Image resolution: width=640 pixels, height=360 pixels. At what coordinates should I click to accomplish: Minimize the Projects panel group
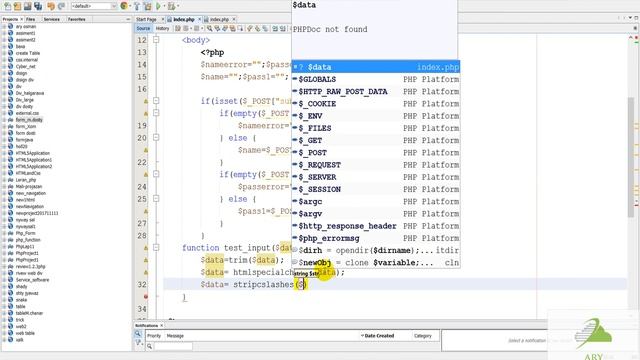(x=128, y=19)
